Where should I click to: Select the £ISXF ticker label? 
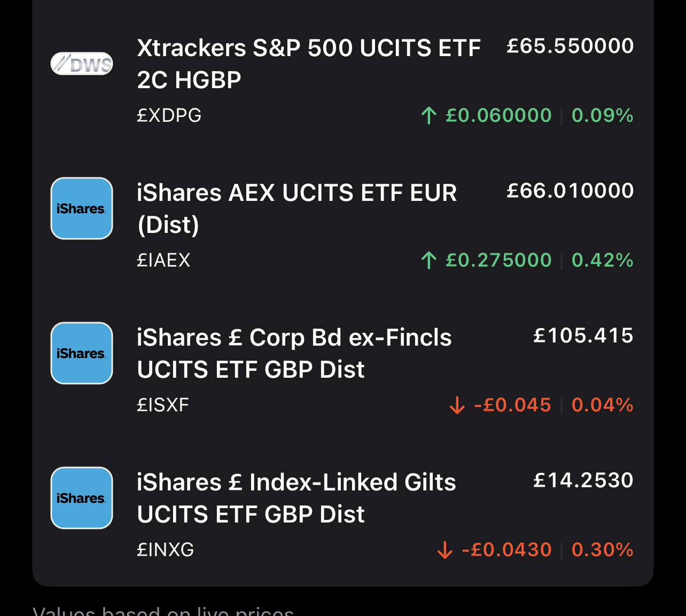click(163, 405)
